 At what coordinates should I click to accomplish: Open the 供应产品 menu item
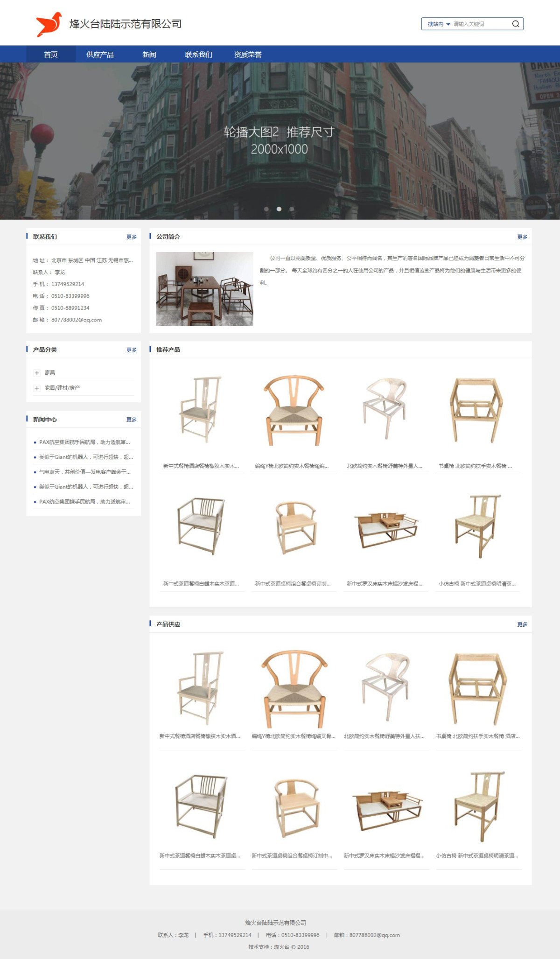click(x=100, y=55)
